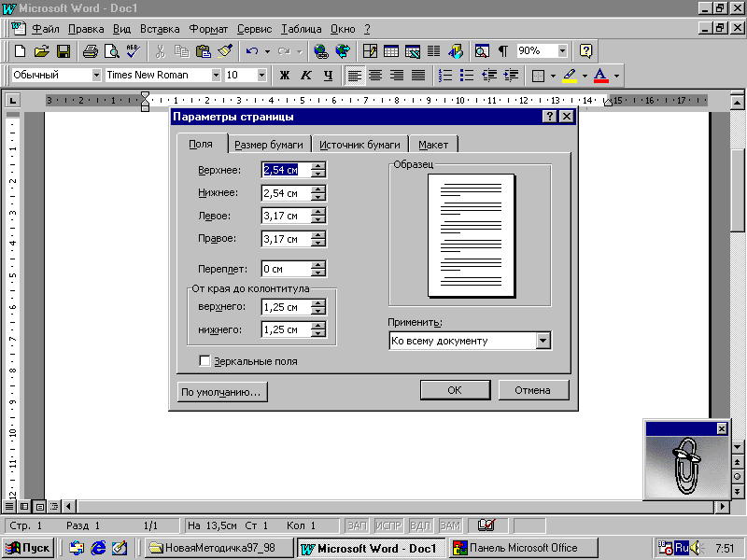Align text to the right
Image resolution: width=747 pixels, height=560 pixels.
click(397, 76)
